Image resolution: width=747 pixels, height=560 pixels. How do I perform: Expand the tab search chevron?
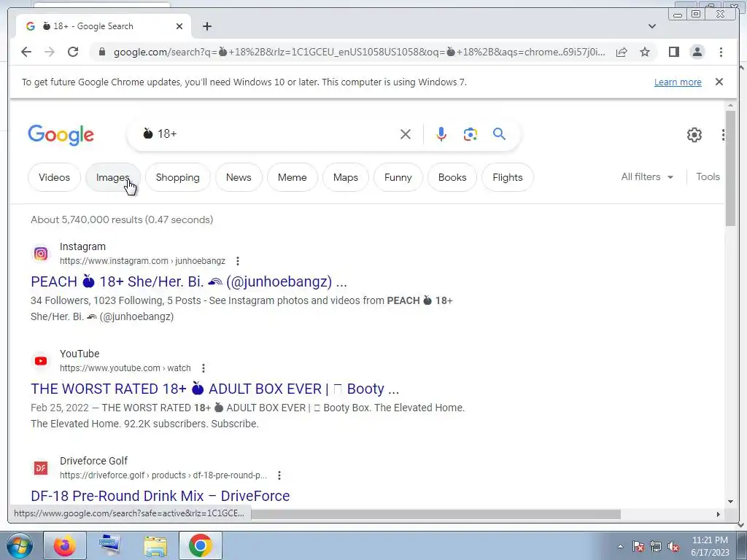pyautogui.click(x=652, y=26)
